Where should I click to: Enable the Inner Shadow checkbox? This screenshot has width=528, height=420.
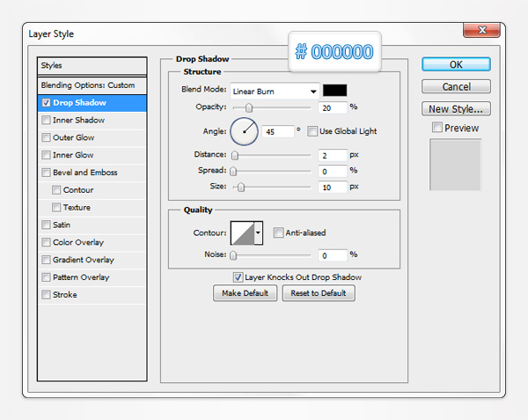click(46, 121)
